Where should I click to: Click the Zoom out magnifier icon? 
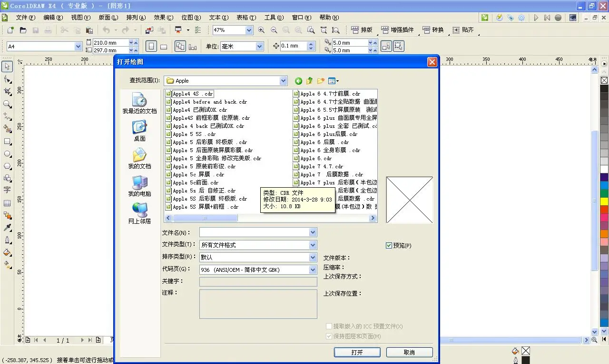click(x=274, y=30)
